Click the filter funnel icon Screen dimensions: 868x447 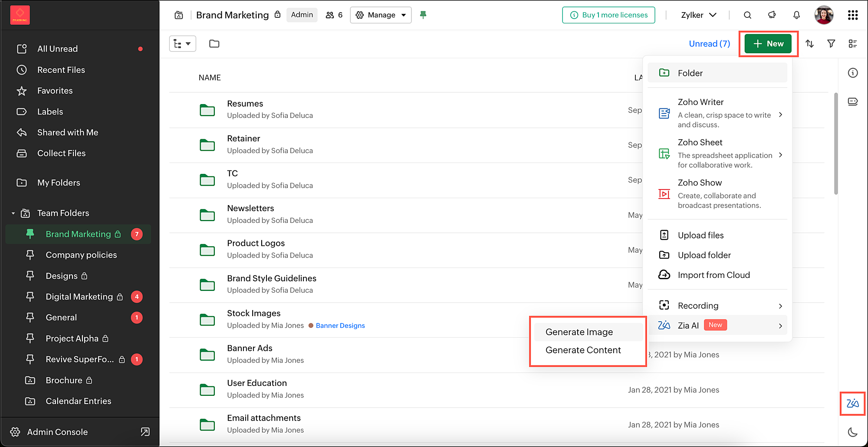(831, 44)
